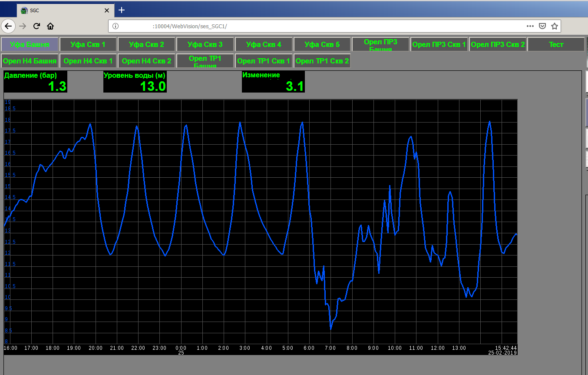Switch to Уфа Скв 3
This screenshot has height=375, width=588.
(x=205, y=44)
